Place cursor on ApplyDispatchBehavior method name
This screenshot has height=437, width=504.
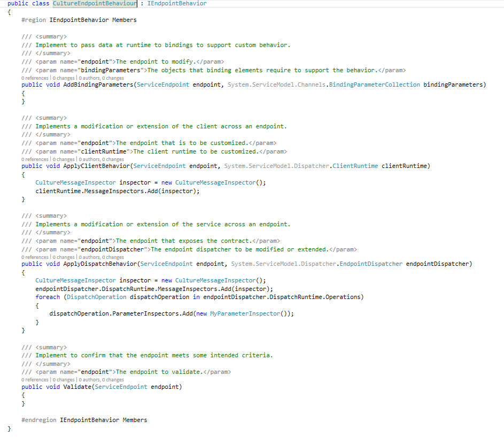click(100, 264)
